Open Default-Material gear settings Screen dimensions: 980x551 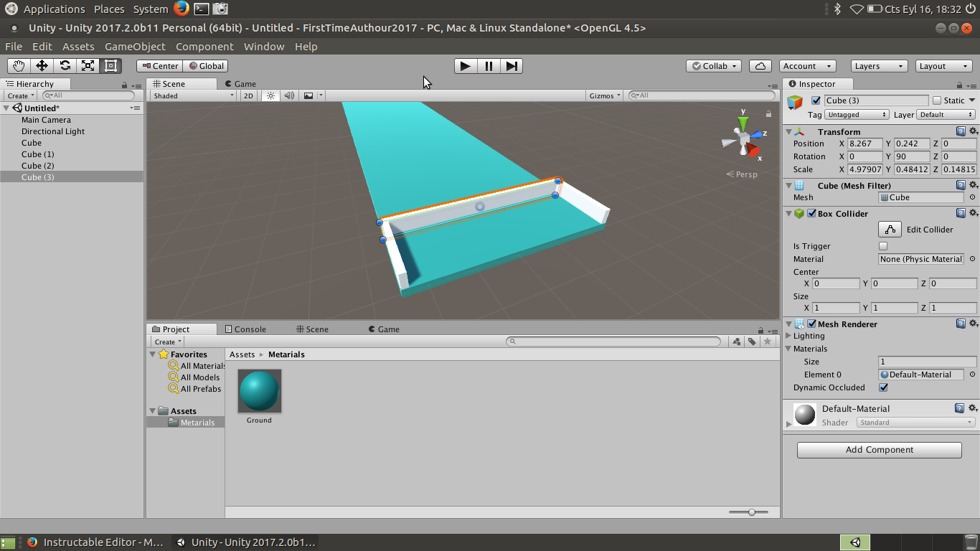pyautogui.click(x=973, y=408)
